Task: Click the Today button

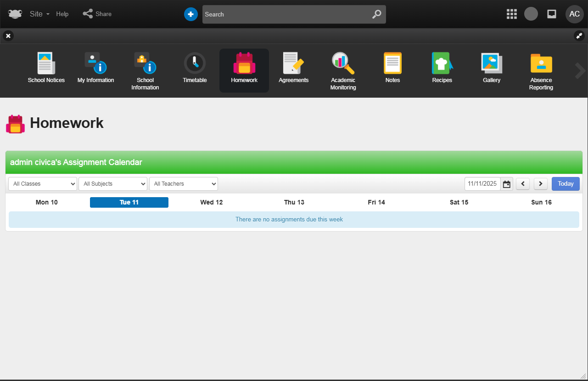Action: click(x=566, y=184)
